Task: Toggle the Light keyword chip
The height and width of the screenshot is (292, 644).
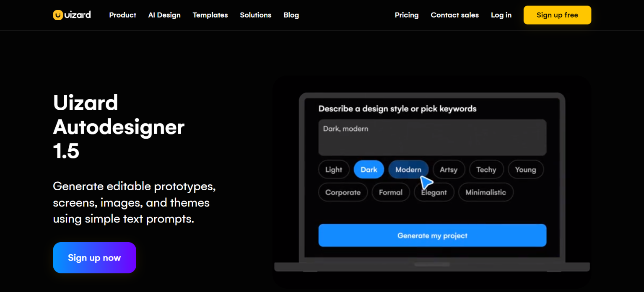Action: click(334, 170)
